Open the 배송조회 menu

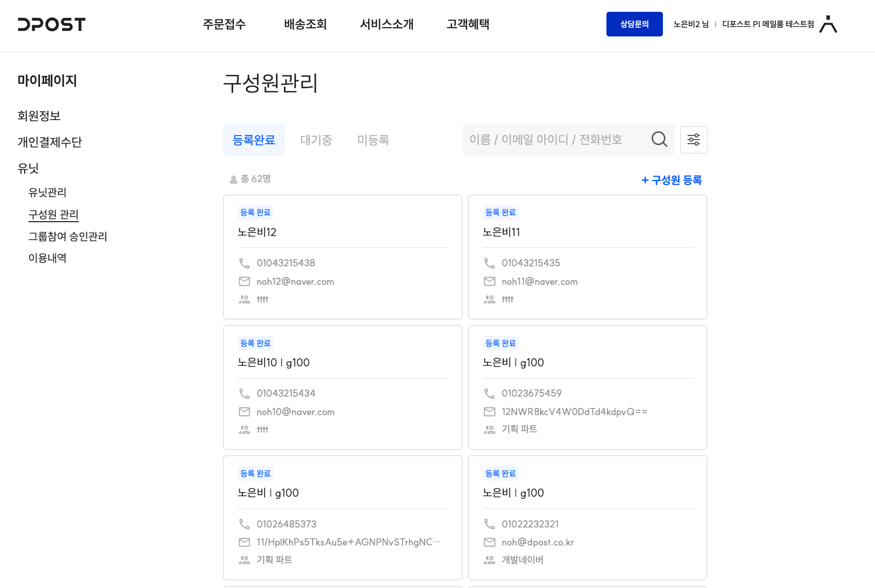[305, 24]
